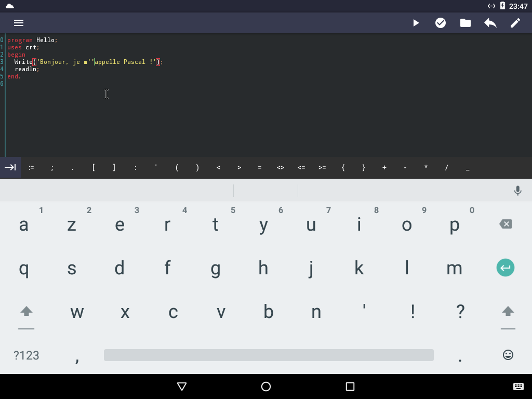The width and height of the screenshot is (532, 399).
Task: Switch to the ?123 symbols keyboard
Action: tap(26, 355)
